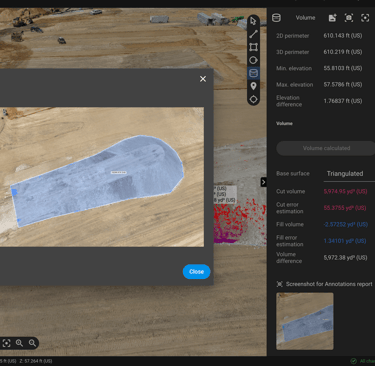The image size is (375, 366).
Task: Select Fill volume value -2.57252 yd³
Action: 345,224
